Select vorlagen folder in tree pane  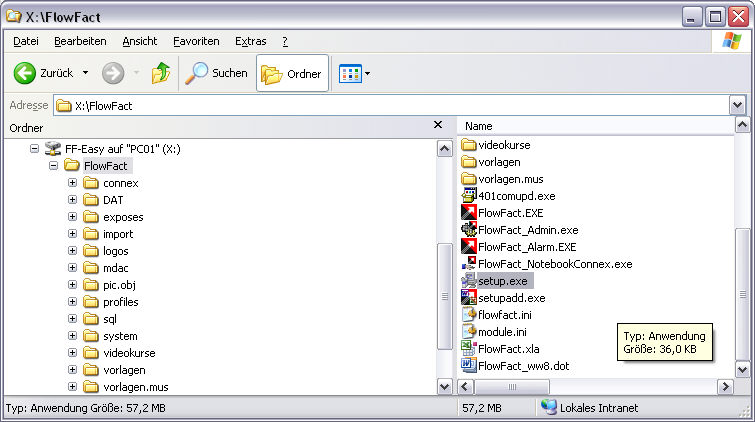[124, 370]
